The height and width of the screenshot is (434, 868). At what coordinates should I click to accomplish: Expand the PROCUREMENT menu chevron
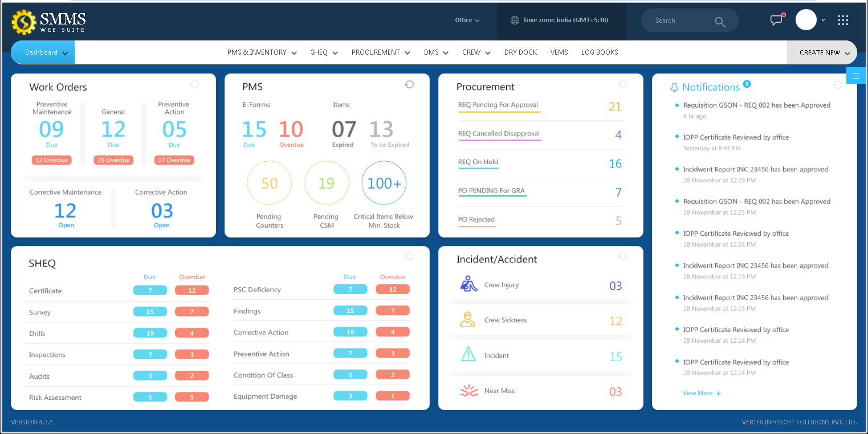pyautogui.click(x=407, y=52)
